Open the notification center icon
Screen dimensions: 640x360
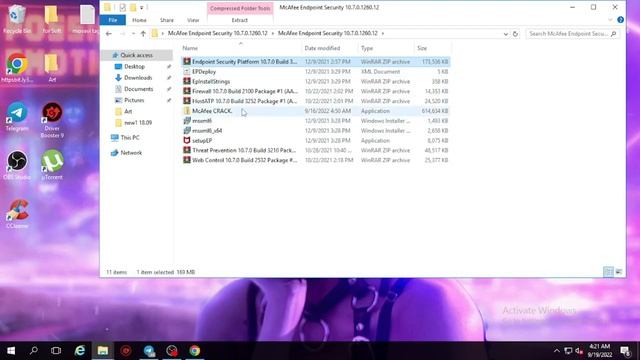click(x=625, y=351)
